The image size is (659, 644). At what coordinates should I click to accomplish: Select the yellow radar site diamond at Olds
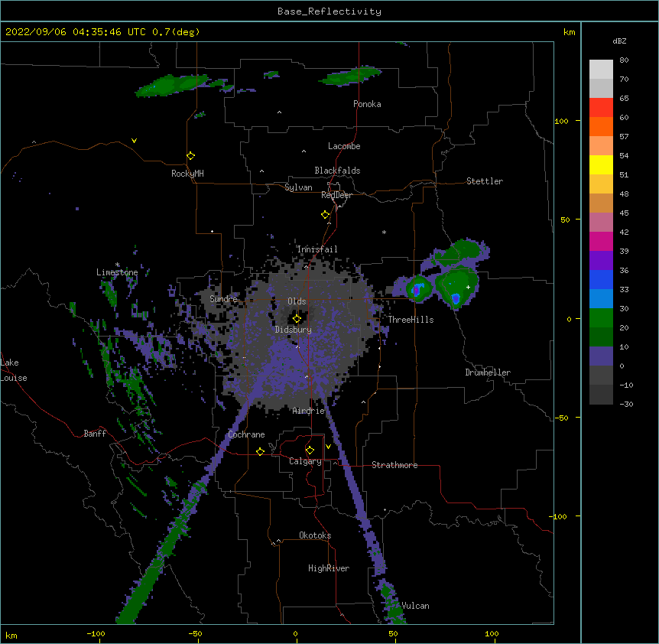297,319
